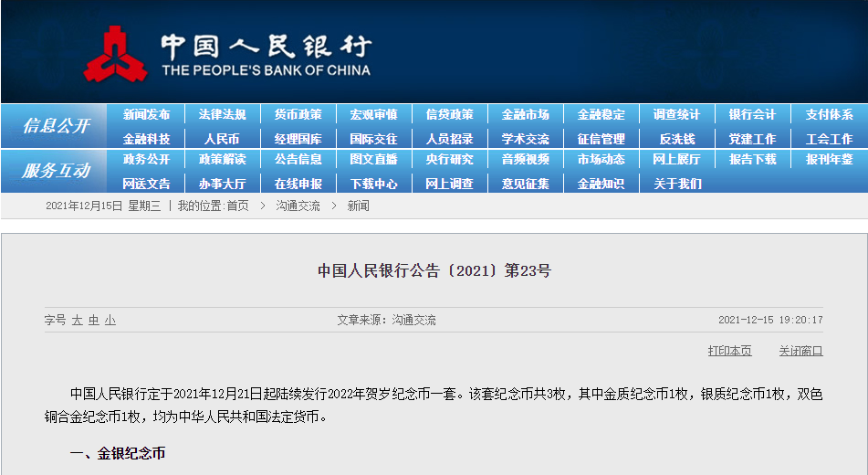The height and width of the screenshot is (475, 868).
Task: Click 信息公开 category header
Action: point(56,126)
